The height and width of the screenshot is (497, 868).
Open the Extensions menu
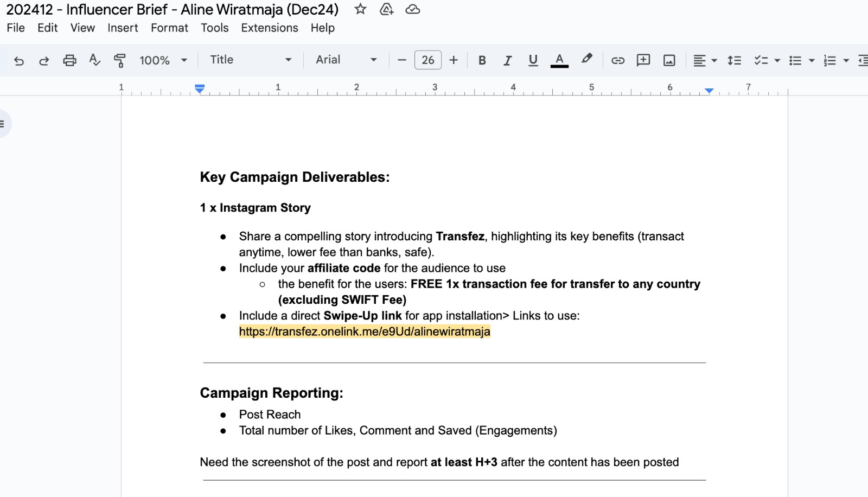[269, 28]
